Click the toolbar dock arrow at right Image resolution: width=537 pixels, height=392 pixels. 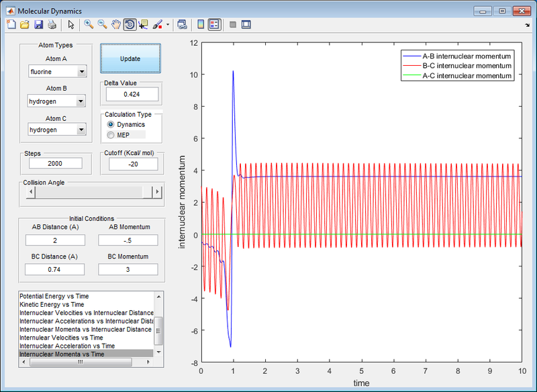(527, 25)
